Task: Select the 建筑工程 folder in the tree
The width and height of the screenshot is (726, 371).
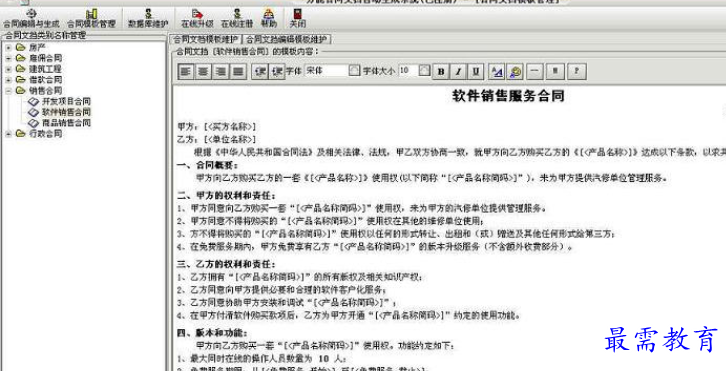Action: coord(45,69)
